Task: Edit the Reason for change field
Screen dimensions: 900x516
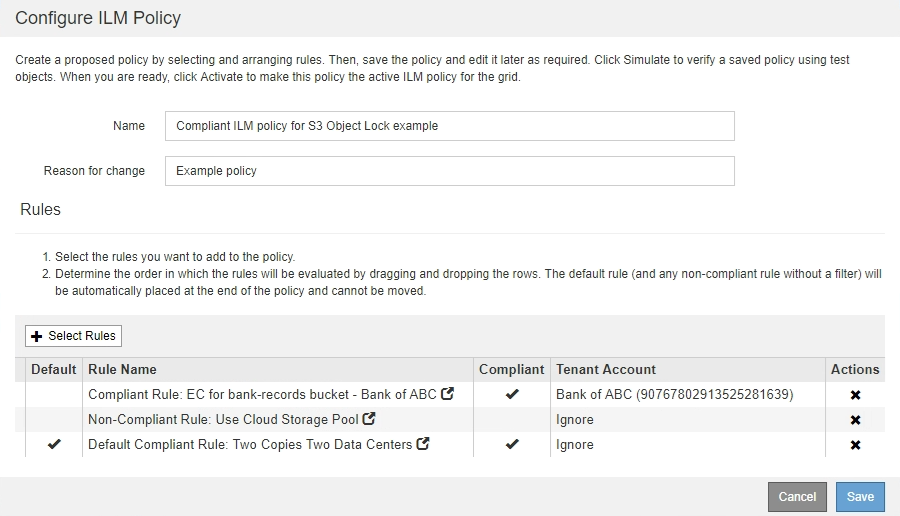Action: tap(449, 171)
